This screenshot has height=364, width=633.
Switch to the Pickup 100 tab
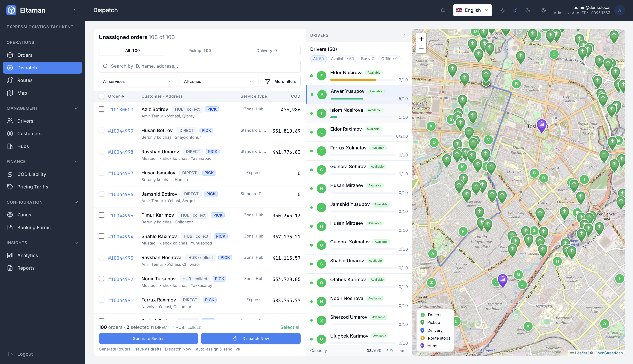click(200, 50)
